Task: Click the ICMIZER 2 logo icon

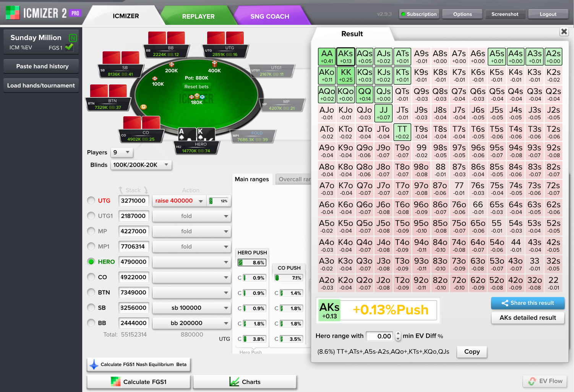Action: pyautogui.click(x=12, y=13)
